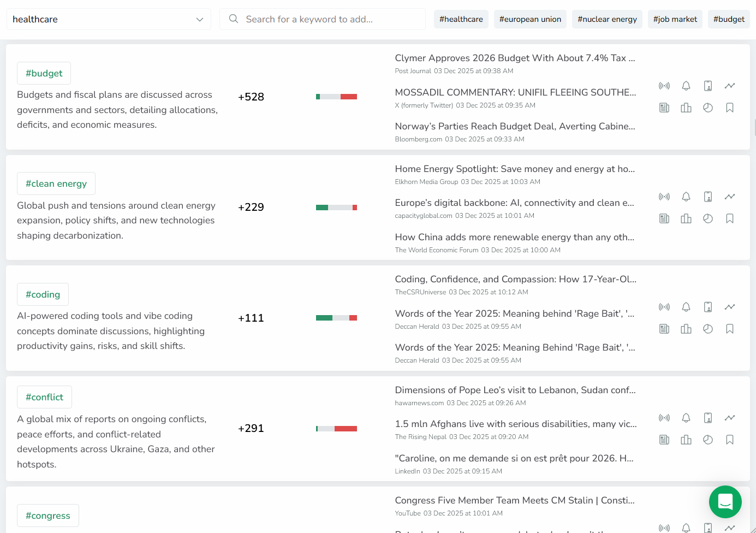Click the trend line icon for #conflict
756x533 pixels.
tap(730, 417)
